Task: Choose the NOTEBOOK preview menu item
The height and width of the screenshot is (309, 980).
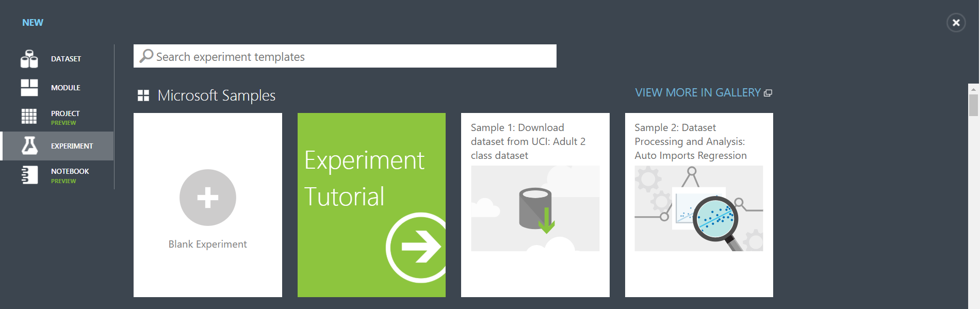Action: (x=70, y=175)
